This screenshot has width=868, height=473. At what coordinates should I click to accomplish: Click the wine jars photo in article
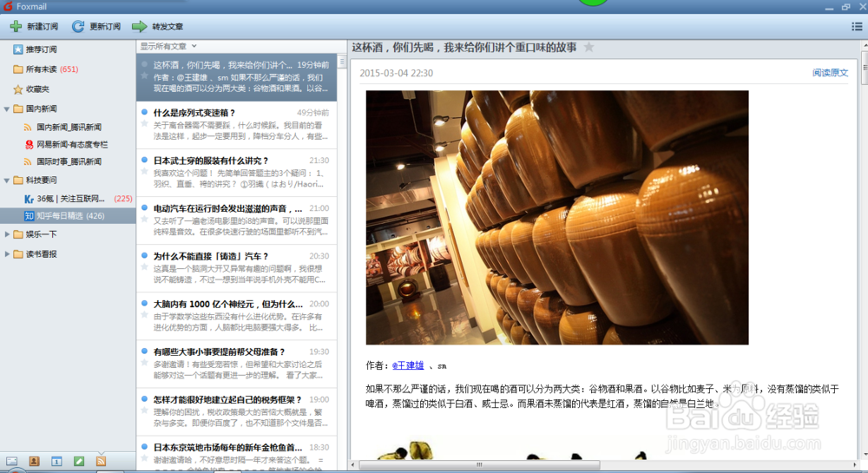coord(557,218)
